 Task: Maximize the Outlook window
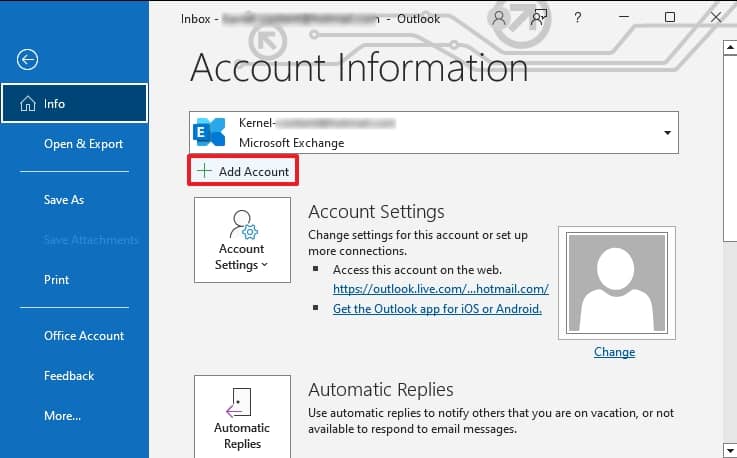670,17
